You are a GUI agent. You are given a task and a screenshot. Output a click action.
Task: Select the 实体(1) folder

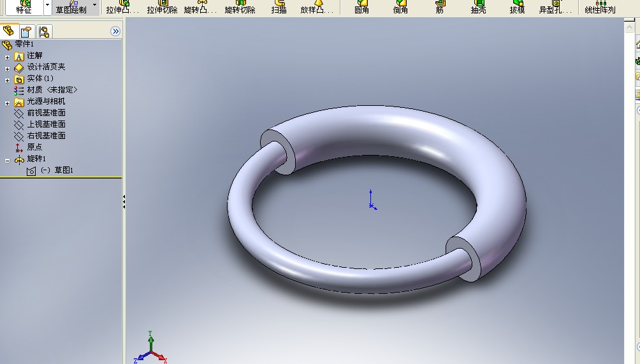click(x=34, y=78)
